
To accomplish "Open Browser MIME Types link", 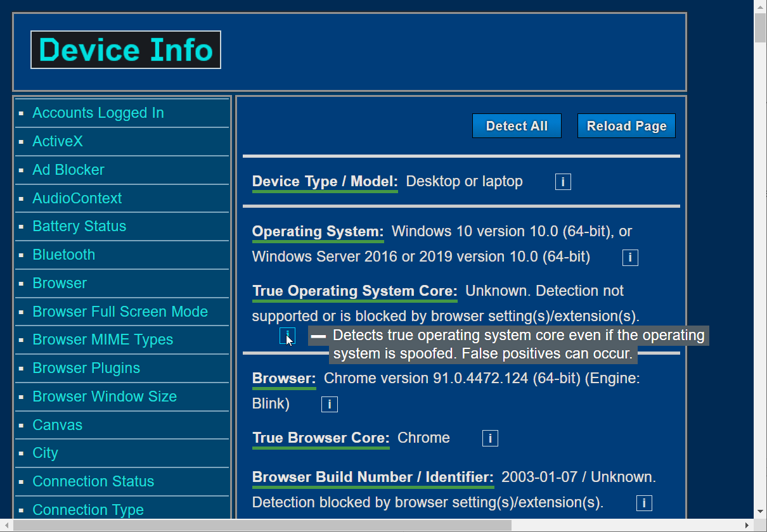I will pos(103,339).
